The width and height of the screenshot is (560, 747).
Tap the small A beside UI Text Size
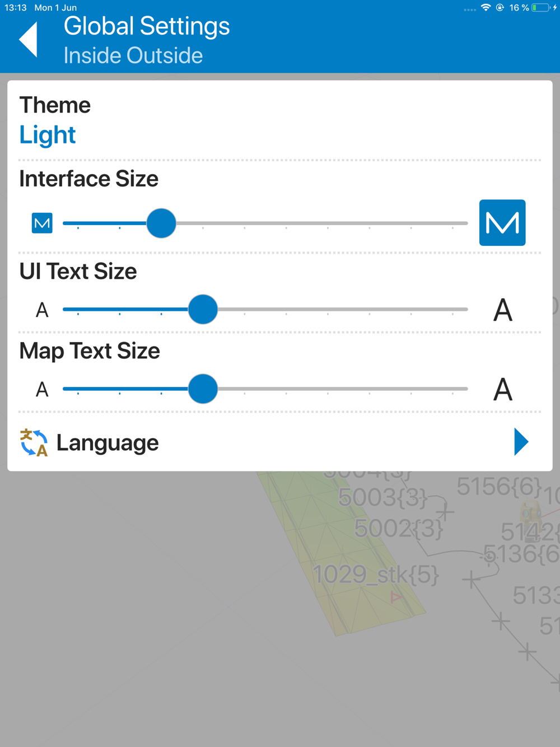click(x=42, y=310)
